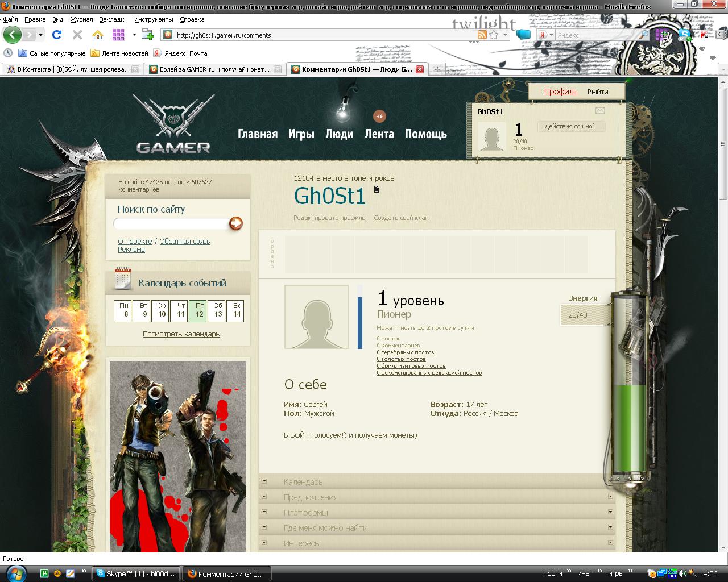Screen dimensions: 728x582
Task: Open the Файл menu
Action: pos(10,19)
